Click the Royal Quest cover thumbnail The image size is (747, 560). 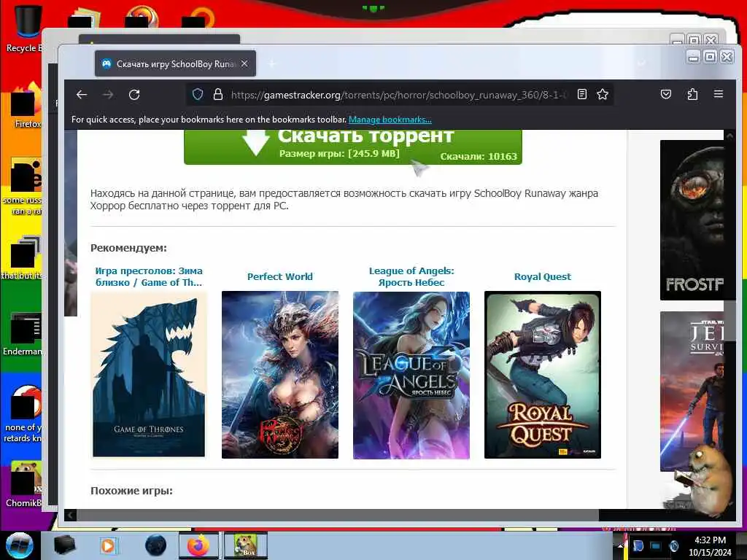tap(543, 375)
